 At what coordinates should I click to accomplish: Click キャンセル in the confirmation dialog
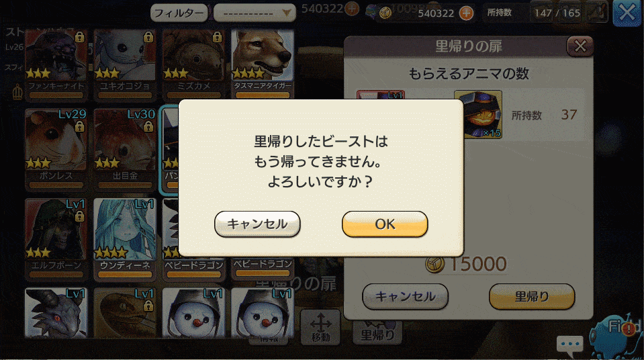[257, 224]
